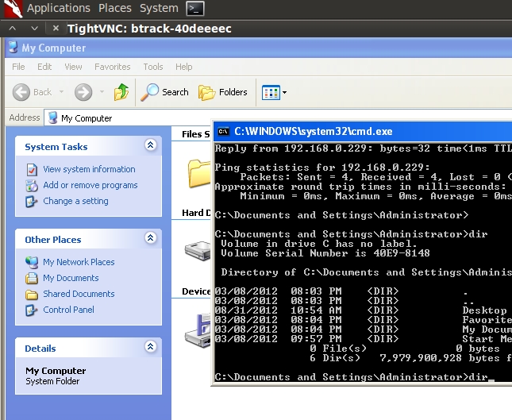Click Change a setting link
The image size is (512, 420).
point(75,201)
